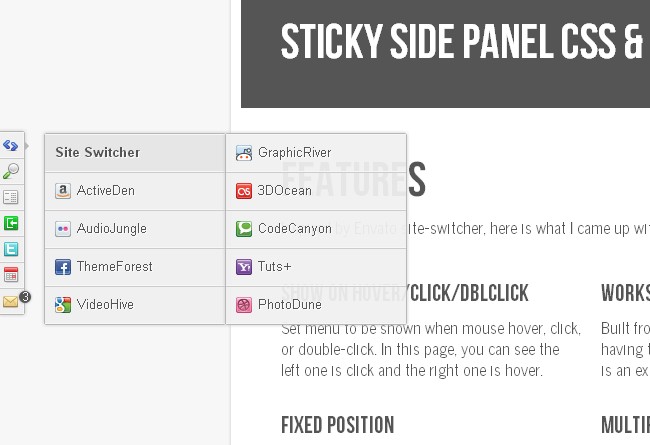Image resolution: width=650 pixels, height=445 pixels.
Task: Go to PhotoDune in the switcher
Action: click(x=289, y=305)
